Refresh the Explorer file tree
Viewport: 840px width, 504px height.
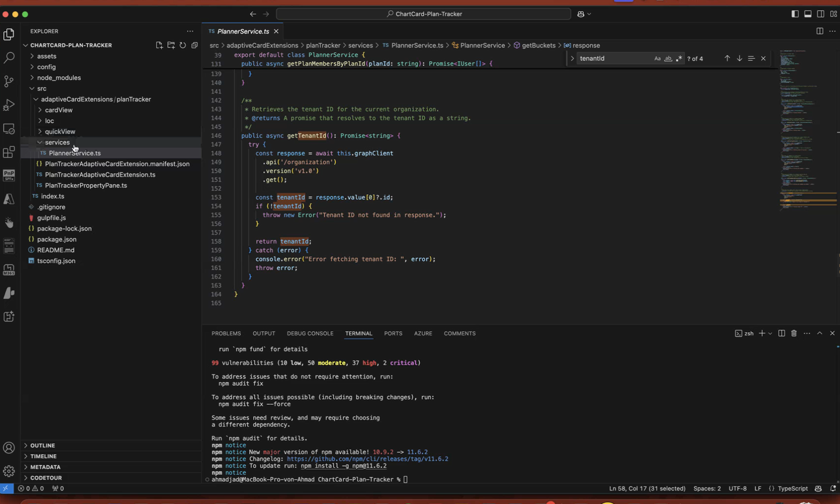point(183,45)
